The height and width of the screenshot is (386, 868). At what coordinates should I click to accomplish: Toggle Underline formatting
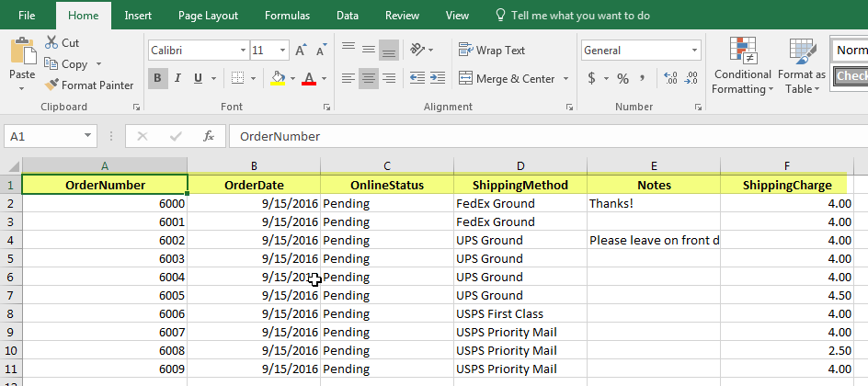[198, 78]
